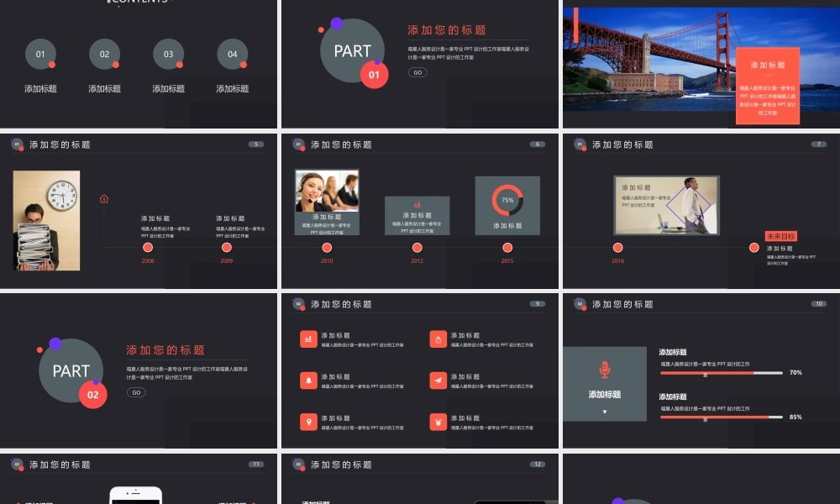This screenshot has width=840, height=504.
Task: Click the 2015 timeline marker dot
Action: tap(507, 248)
